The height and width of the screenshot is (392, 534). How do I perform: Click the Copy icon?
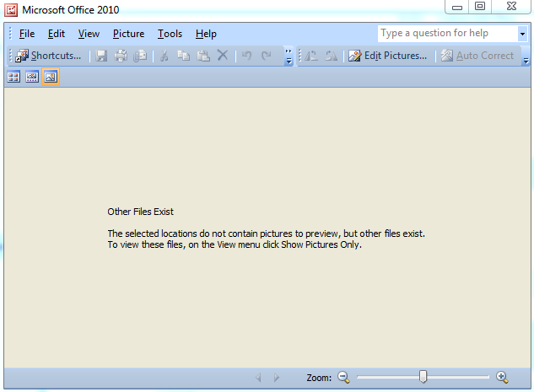pos(184,56)
